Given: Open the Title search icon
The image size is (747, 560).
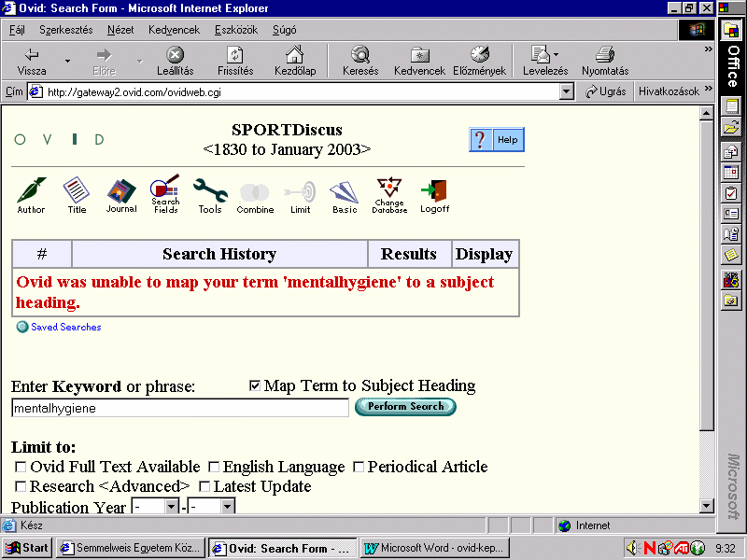Looking at the screenshot, I should pyautogui.click(x=77, y=195).
